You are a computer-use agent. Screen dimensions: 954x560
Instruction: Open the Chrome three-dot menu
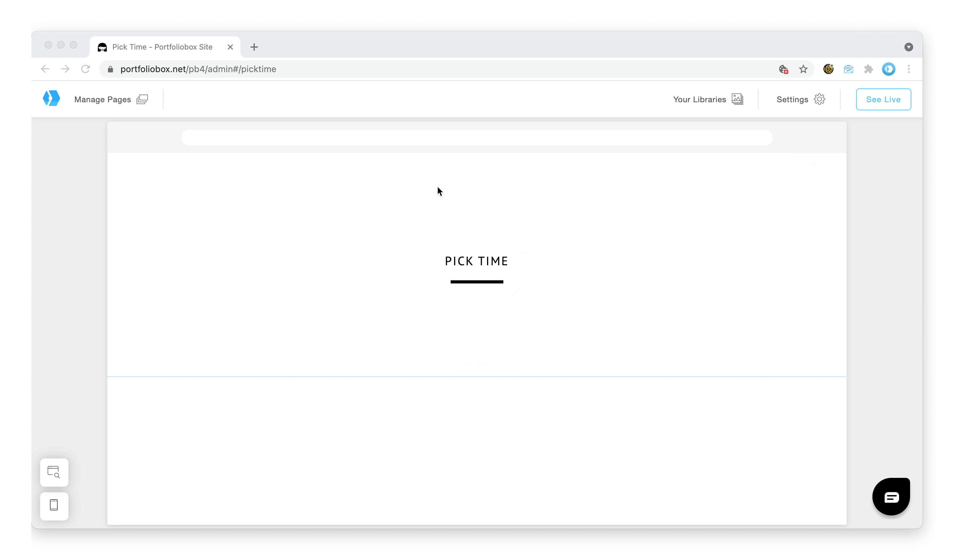908,69
